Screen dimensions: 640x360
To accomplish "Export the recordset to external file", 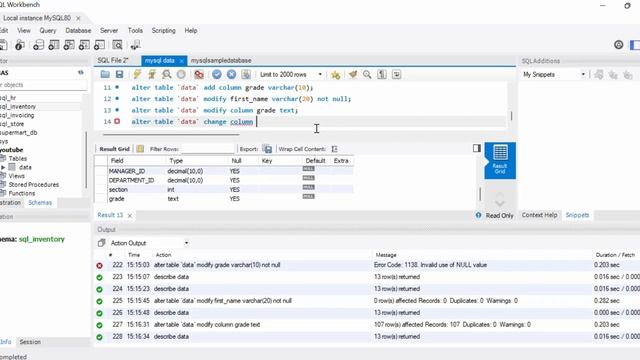I will point(267,149).
